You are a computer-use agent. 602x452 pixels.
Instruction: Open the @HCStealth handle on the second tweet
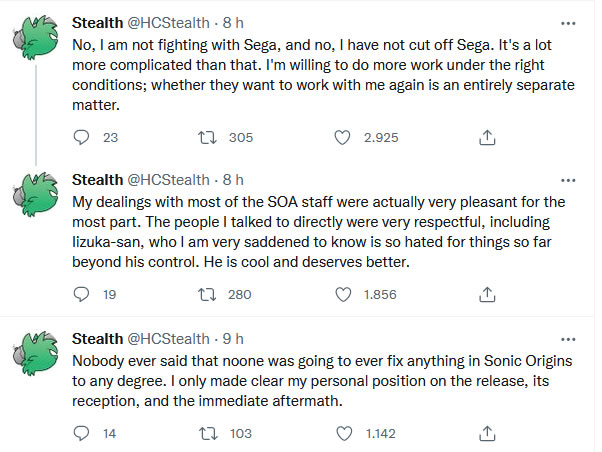168,180
